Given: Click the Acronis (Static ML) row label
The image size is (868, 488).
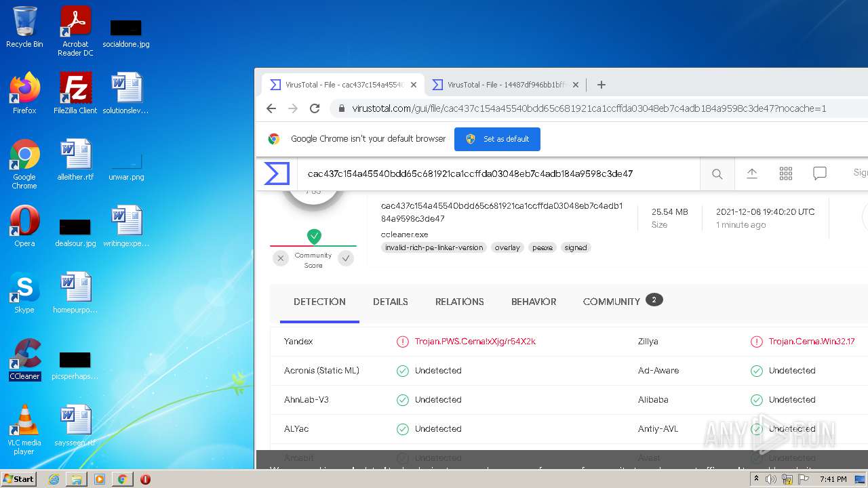Looking at the screenshot, I should coord(321,371).
